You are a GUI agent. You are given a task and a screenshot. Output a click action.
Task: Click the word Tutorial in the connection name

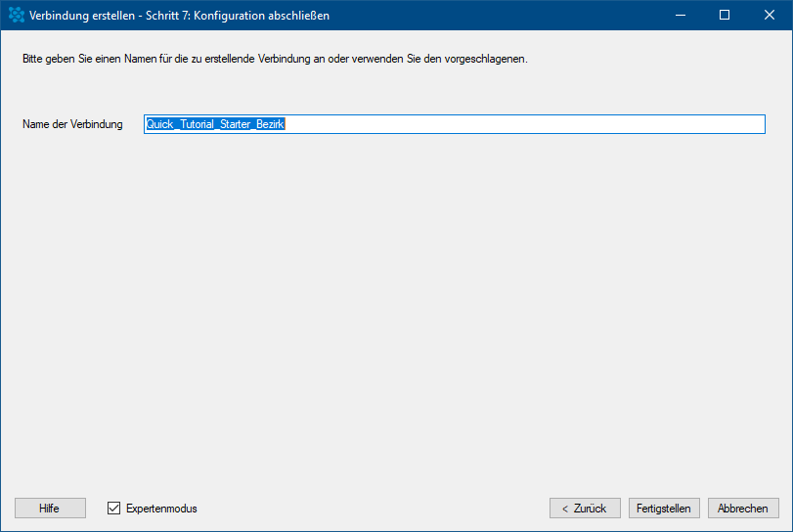[198, 124]
